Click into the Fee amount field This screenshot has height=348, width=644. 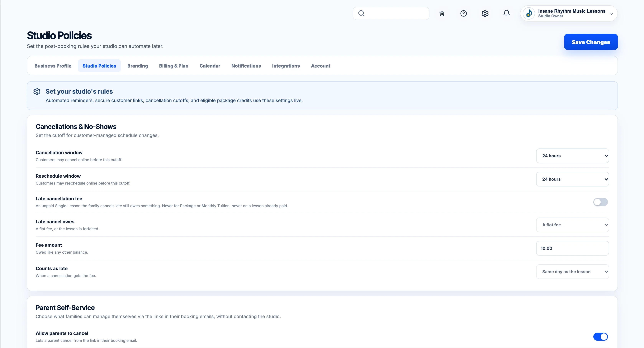tap(572, 248)
